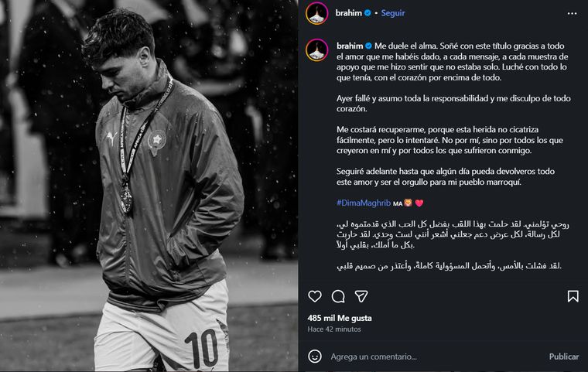Open the three-dot more options menu
The image size is (588, 372).
[572, 13]
